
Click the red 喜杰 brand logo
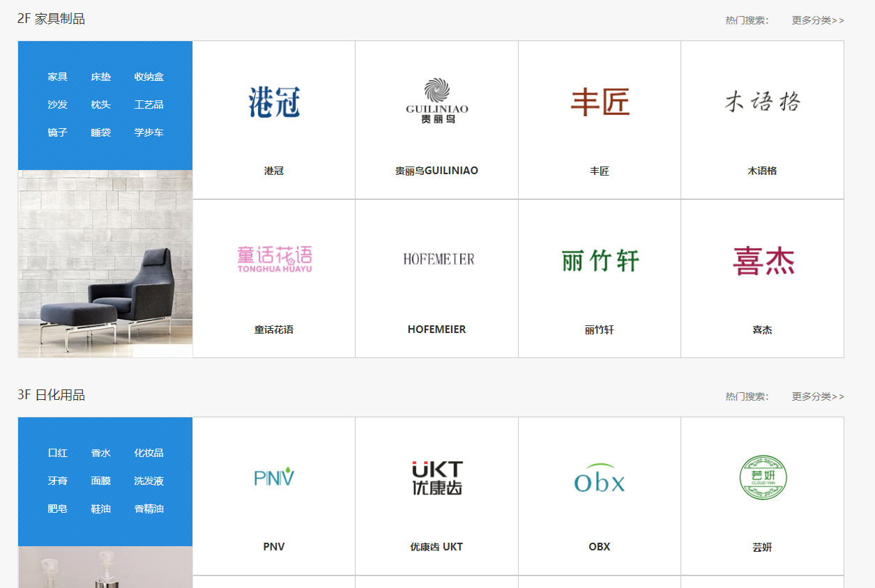pos(763,261)
